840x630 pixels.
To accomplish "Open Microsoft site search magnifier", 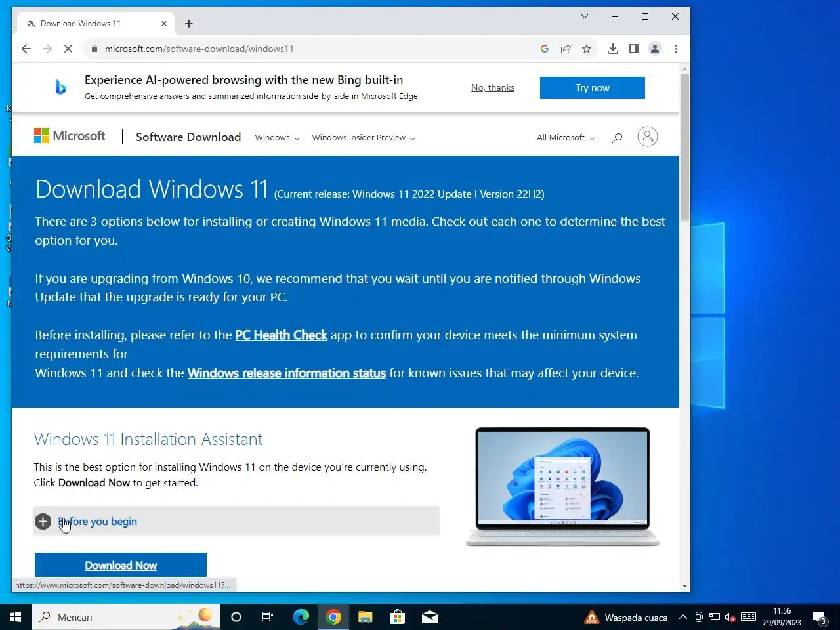I will coord(617,138).
